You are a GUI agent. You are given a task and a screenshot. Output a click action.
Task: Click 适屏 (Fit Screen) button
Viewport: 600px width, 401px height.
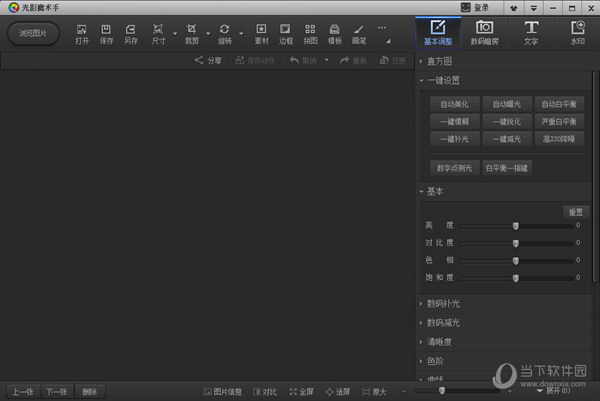click(338, 391)
